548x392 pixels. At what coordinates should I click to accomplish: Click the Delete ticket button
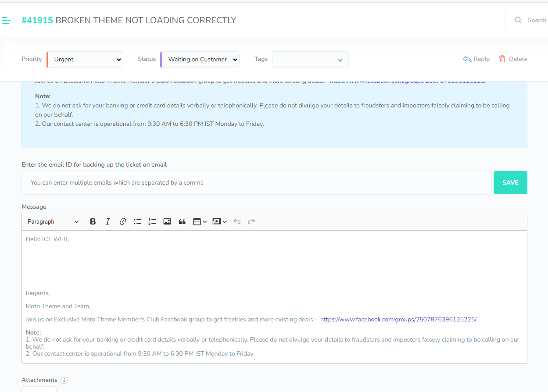tap(513, 59)
